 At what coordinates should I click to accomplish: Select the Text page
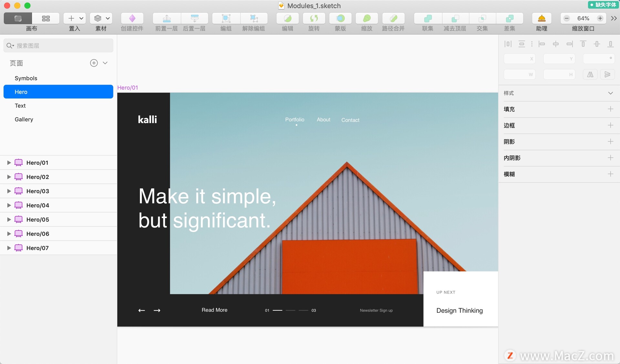[58, 106]
